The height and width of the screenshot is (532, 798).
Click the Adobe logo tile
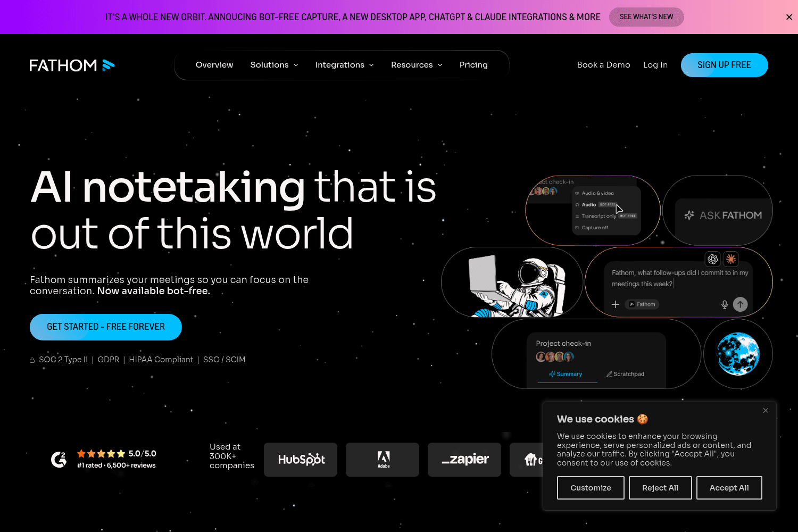click(x=383, y=460)
